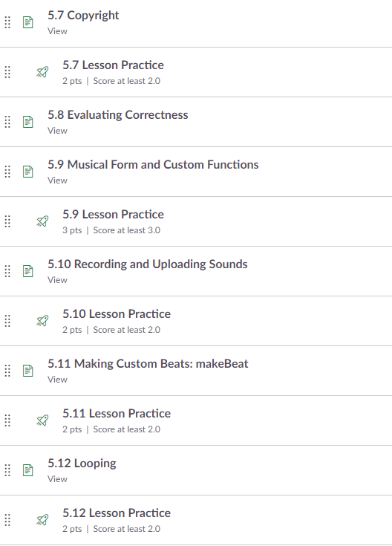Grab the drag handle of 5.7 Copyright

(x=7, y=22)
